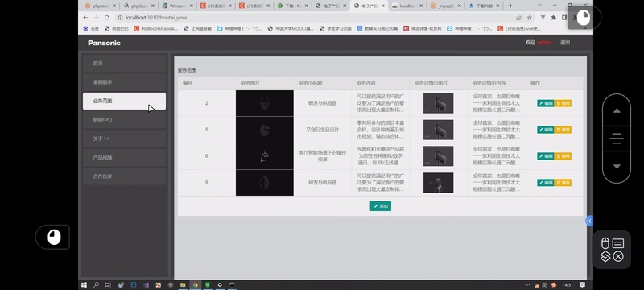This screenshot has width=644, height=290.
Task: Show hidden tray icons chevron
Action: 528,284
